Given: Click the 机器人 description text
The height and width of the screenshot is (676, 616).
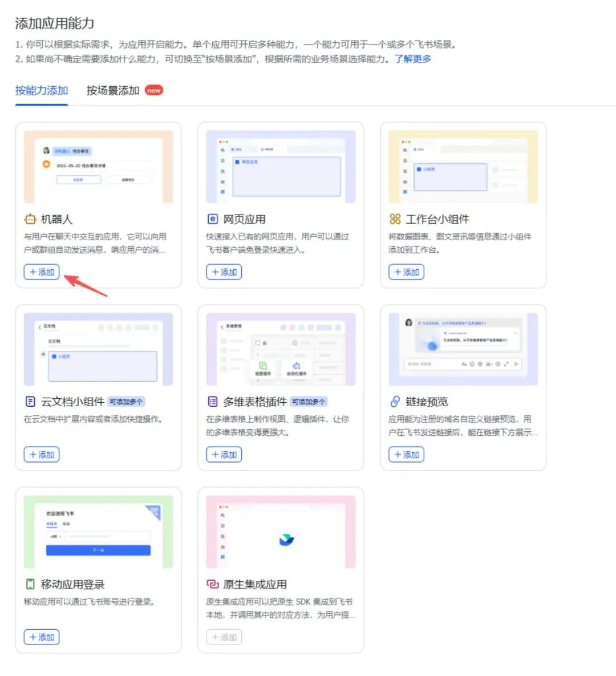Looking at the screenshot, I should (x=95, y=243).
